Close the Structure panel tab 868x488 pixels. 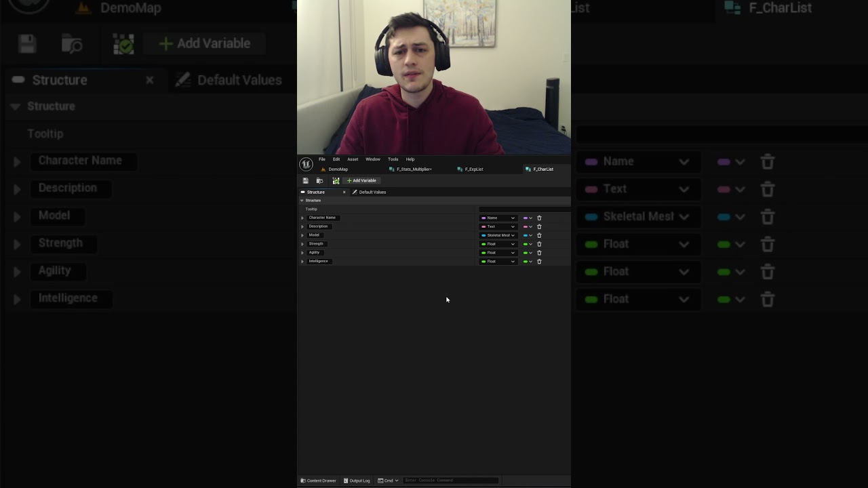(344, 192)
